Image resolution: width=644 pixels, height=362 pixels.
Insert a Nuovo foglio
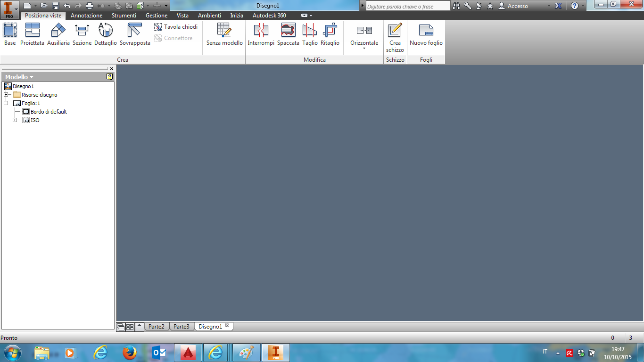click(426, 33)
